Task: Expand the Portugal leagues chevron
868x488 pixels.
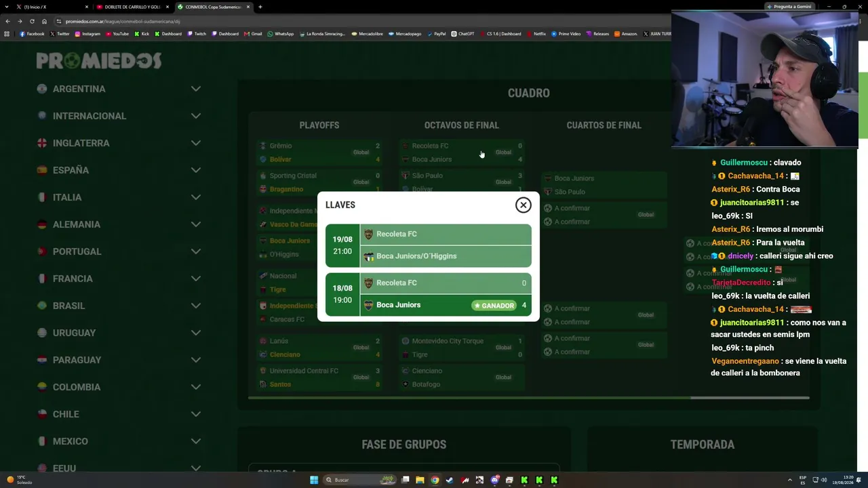Action: tap(196, 251)
